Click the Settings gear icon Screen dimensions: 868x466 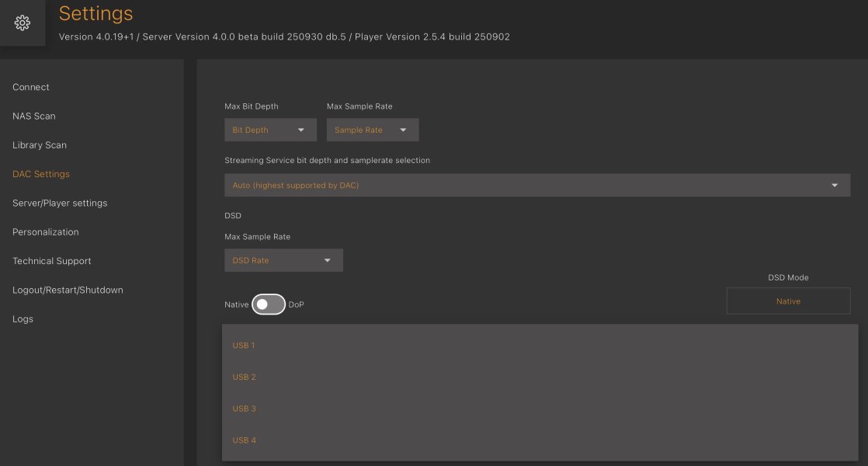tap(23, 23)
